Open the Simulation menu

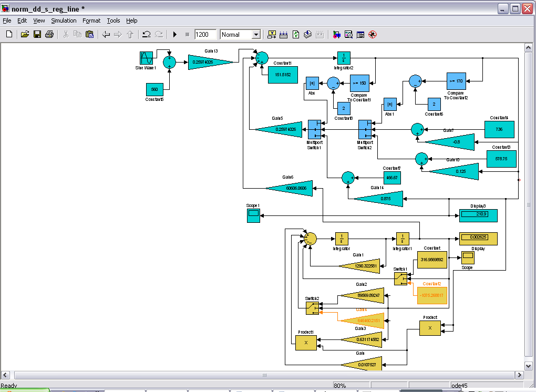tap(64, 20)
